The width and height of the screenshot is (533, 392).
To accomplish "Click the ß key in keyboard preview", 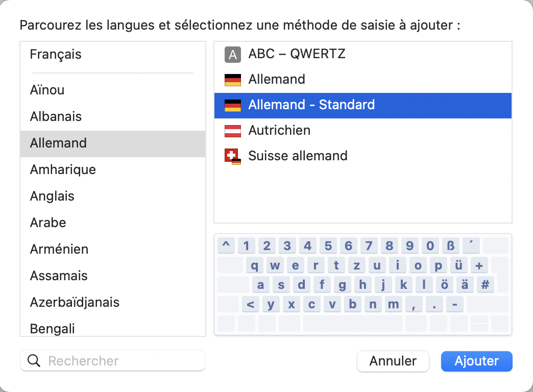I will click(450, 246).
